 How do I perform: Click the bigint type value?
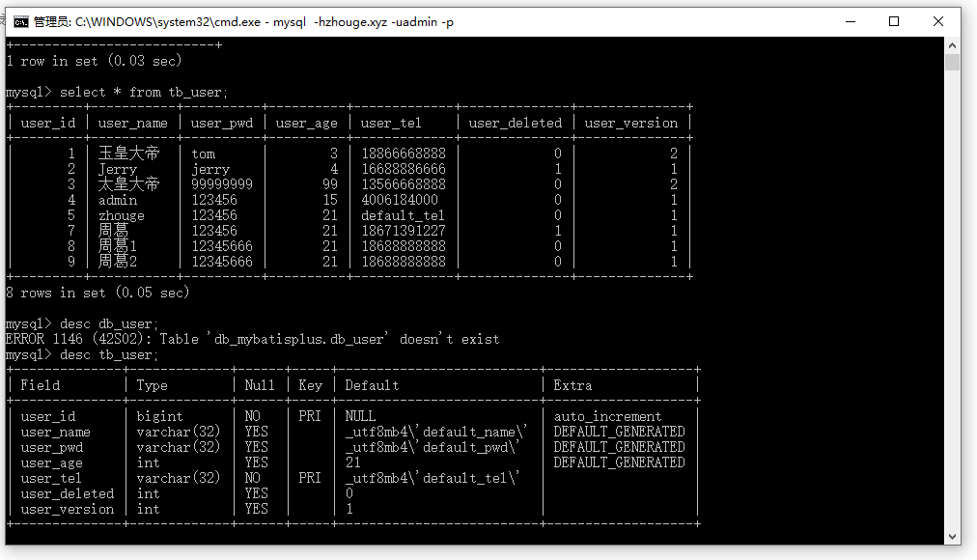tap(159, 416)
